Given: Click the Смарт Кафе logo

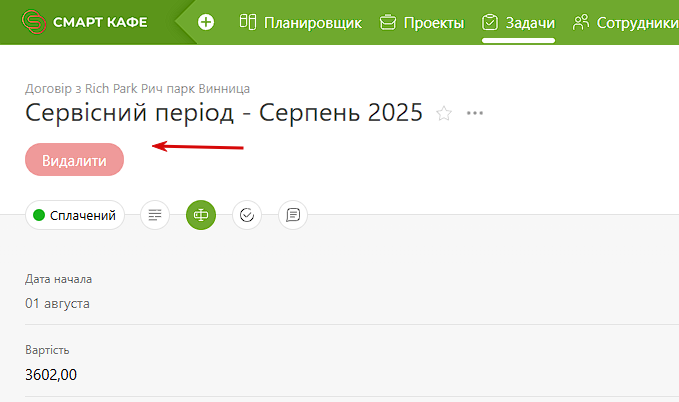Looking at the screenshot, I should (x=84, y=22).
